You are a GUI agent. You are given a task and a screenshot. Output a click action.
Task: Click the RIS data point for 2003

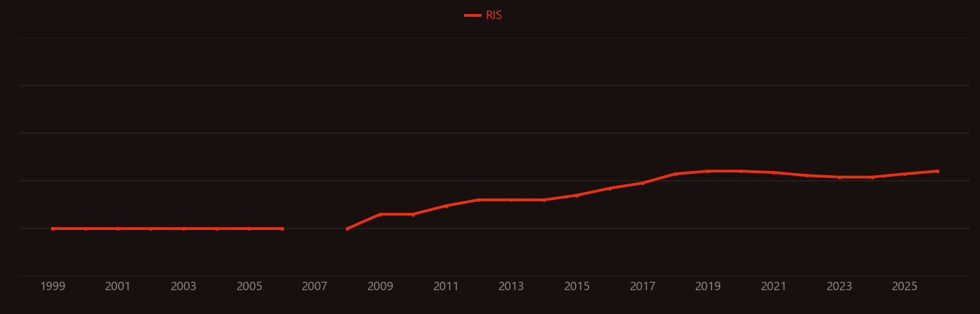pos(183,228)
